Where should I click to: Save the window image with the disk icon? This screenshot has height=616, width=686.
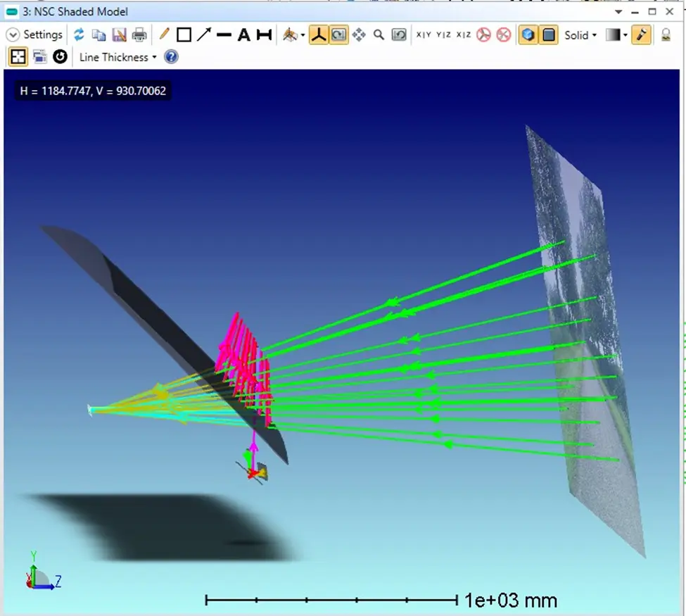(119, 34)
